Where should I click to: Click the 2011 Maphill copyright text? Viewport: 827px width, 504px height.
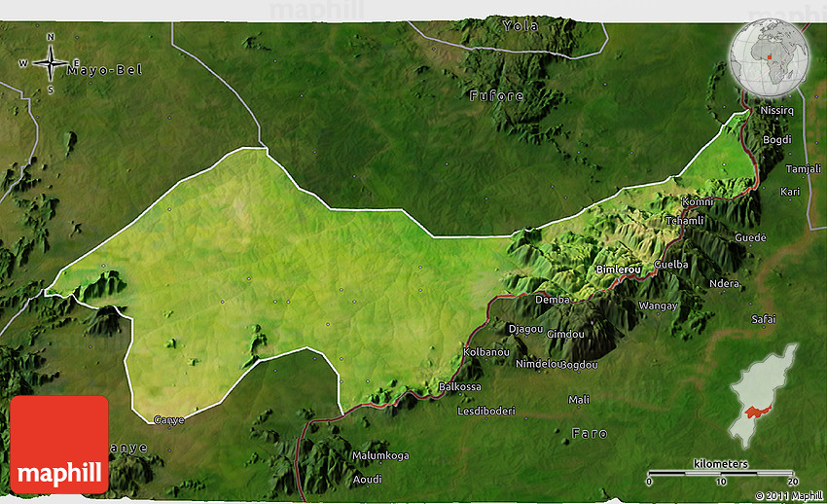click(x=790, y=496)
